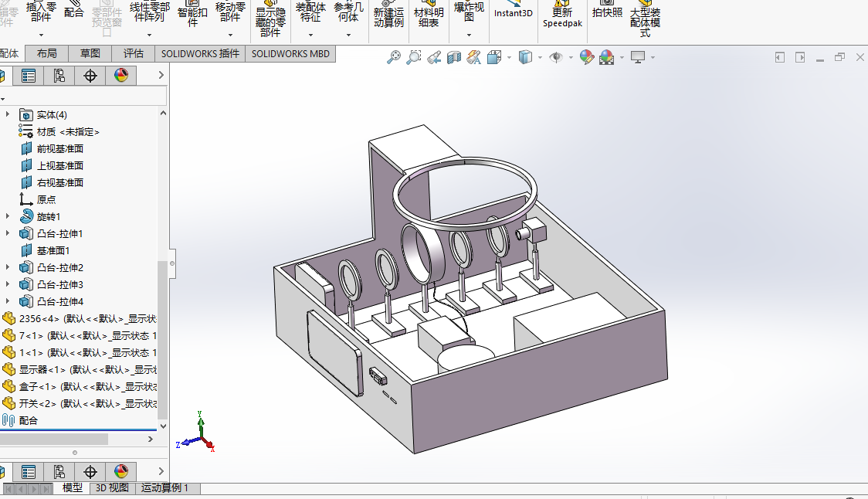
Task: Click the Apply Scene color icon
Action: (x=606, y=57)
